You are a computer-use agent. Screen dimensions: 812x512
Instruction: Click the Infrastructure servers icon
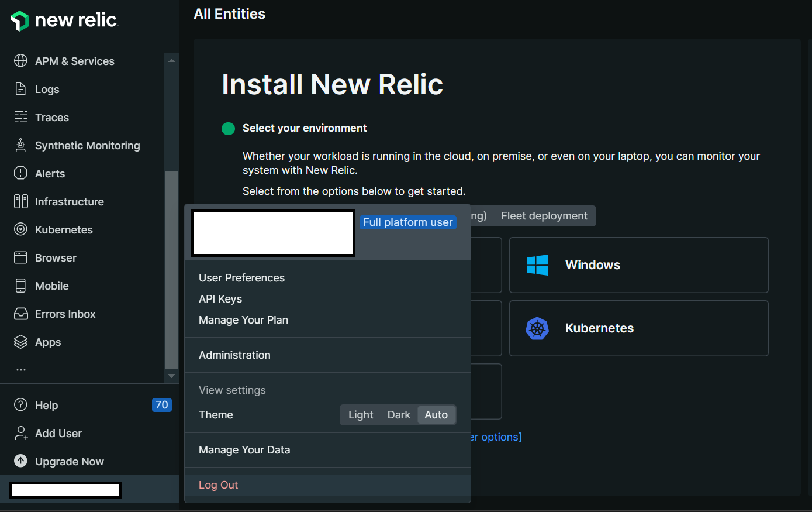[20, 201]
